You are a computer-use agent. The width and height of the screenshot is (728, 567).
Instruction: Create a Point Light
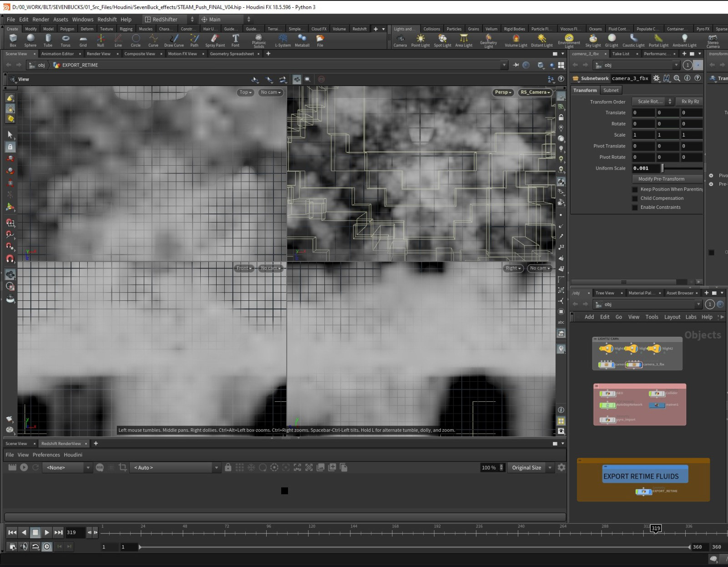coord(420,40)
